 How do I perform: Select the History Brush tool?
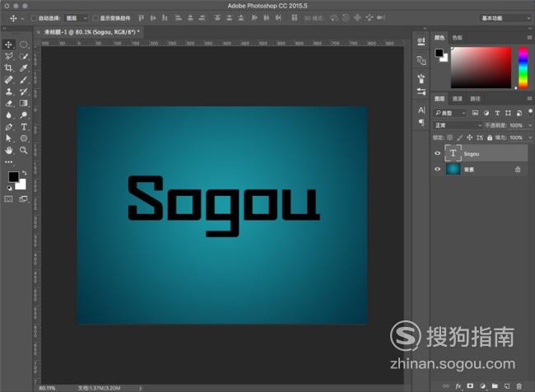click(x=24, y=91)
